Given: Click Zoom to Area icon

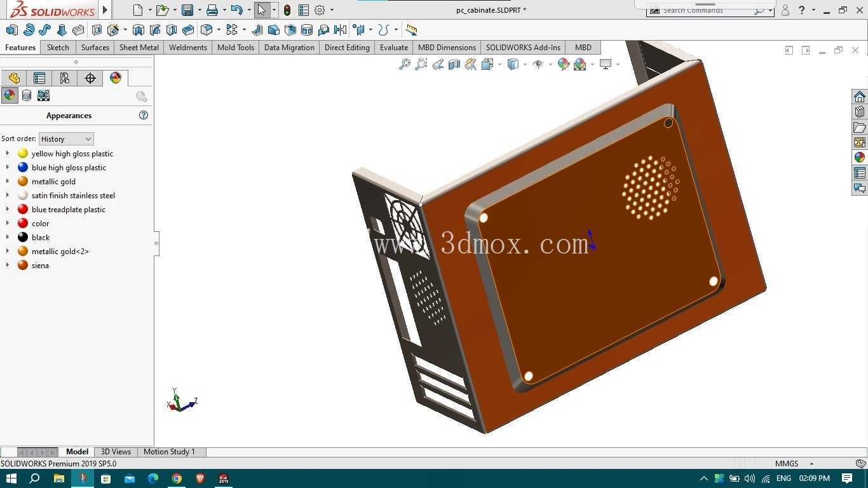Looking at the screenshot, I should (x=421, y=64).
